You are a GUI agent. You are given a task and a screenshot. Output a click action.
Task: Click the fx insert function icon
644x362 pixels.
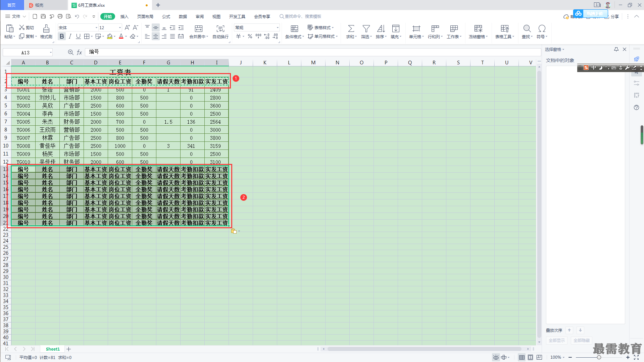(x=80, y=52)
